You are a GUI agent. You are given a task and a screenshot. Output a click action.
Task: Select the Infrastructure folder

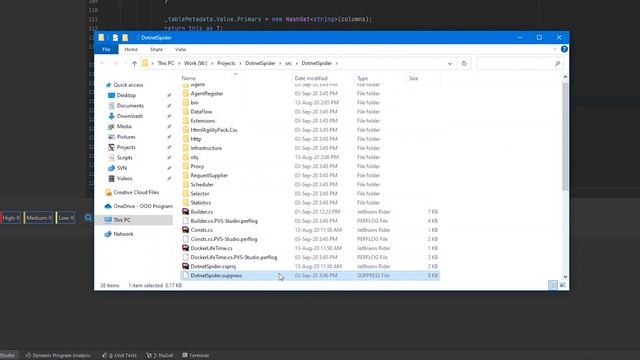point(206,148)
